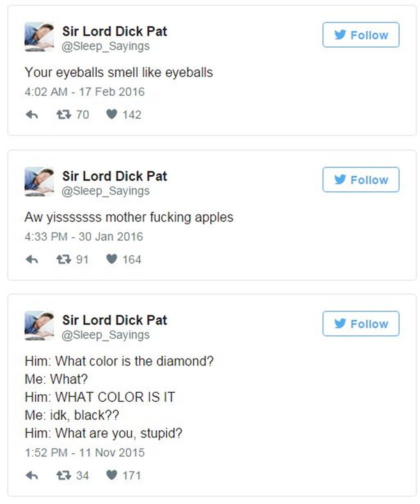Like the diamond color tweet
This screenshot has height=504, width=420.
pyautogui.click(x=111, y=475)
